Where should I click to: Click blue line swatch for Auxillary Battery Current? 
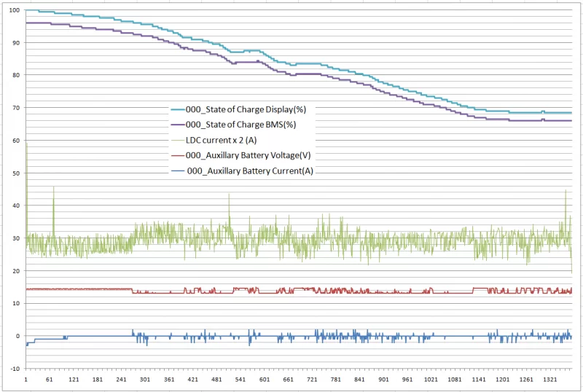(x=177, y=171)
